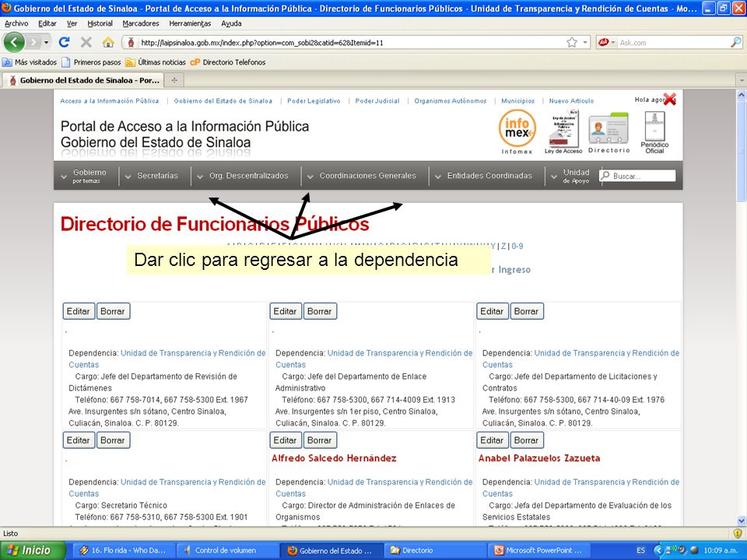Screen dimensions: 747x560
Task: Bookmark this page with the star icon
Action: click(x=572, y=42)
